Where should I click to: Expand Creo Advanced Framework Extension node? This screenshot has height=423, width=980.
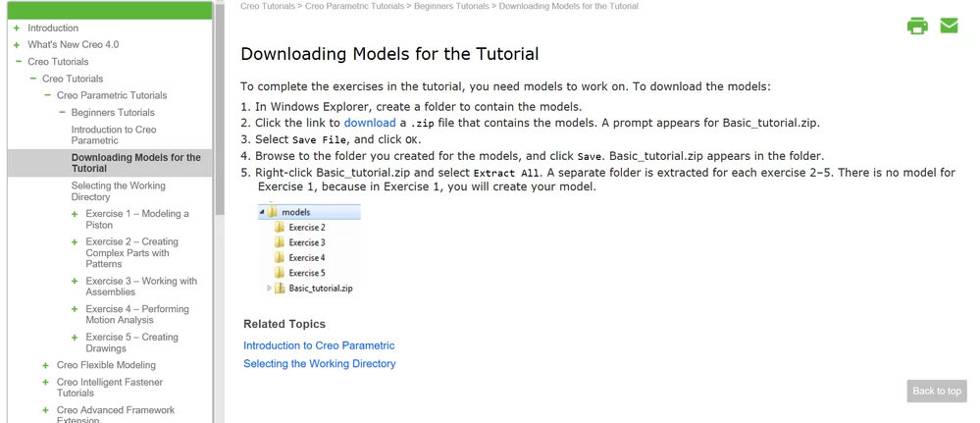pos(46,410)
